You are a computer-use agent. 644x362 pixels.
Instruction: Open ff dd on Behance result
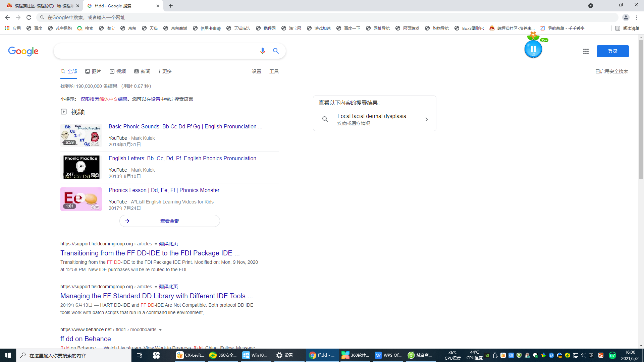pos(86,339)
